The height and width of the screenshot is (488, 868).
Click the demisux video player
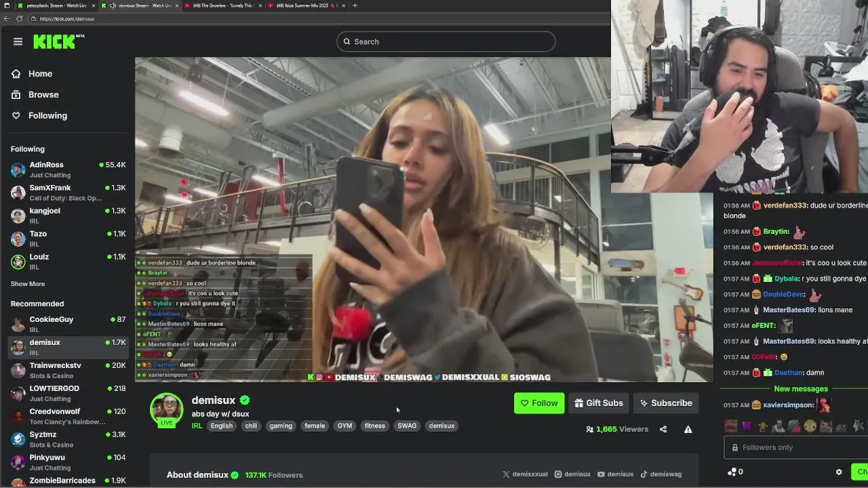coord(424,220)
